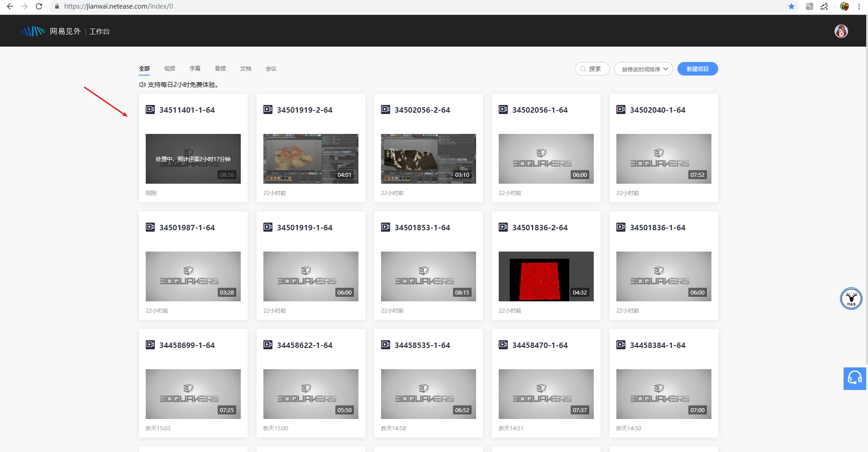Switch to the 文档 tab

pyautogui.click(x=246, y=69)
